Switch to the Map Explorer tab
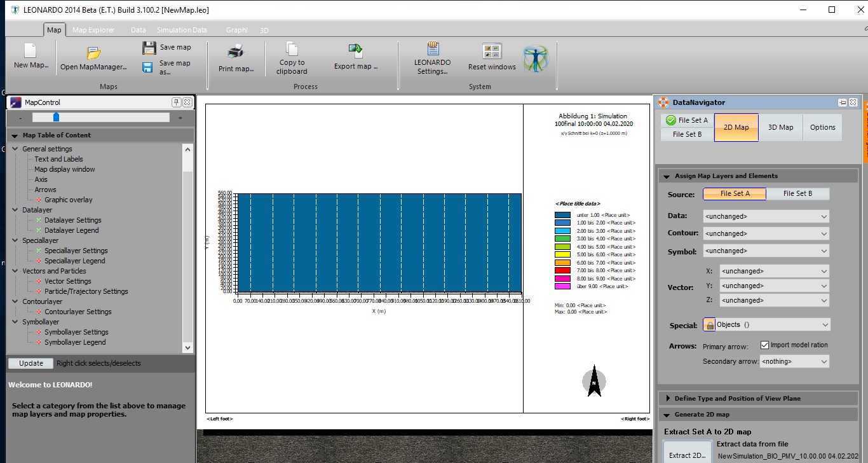 pyautogui.click(x=93, y=30)
